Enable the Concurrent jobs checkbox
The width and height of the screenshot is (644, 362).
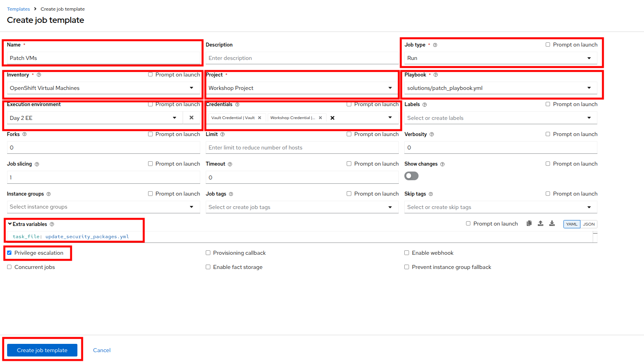(9, 267)
